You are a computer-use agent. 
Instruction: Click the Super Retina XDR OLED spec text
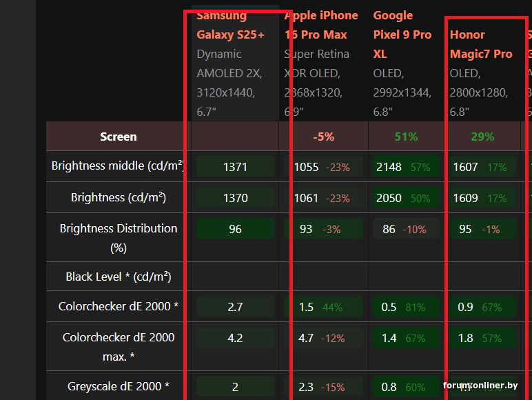pos(316,63)
